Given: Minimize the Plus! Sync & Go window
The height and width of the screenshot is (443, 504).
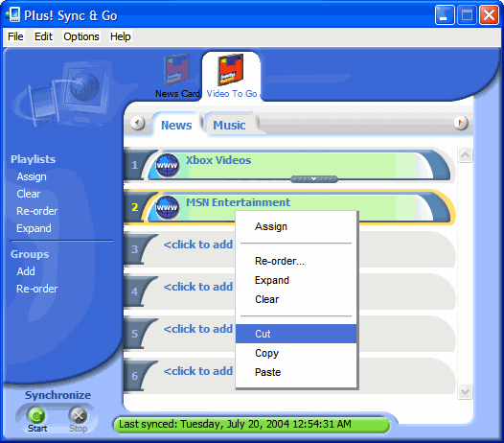Looking at the screenshot, I should point(445,14).
